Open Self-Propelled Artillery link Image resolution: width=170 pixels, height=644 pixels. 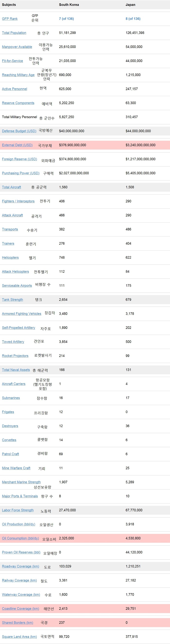pos(18,327)
